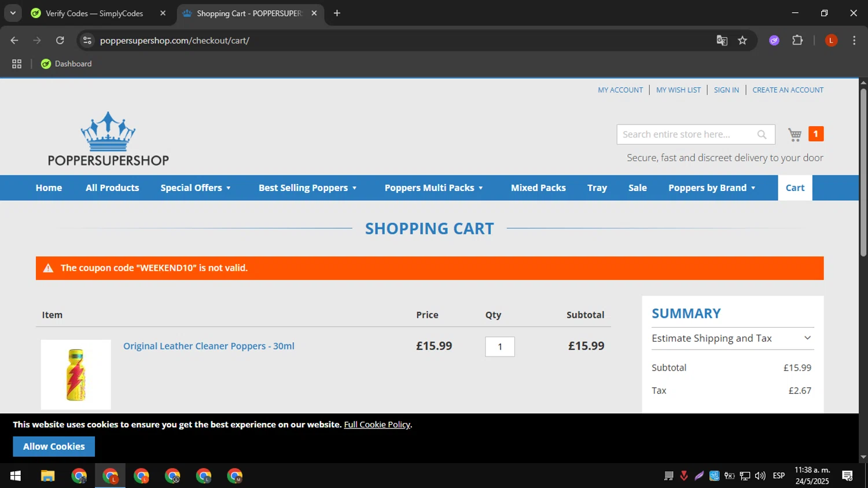868x488 pixels.
Task: Click the address bar URL
Action: 174,41
